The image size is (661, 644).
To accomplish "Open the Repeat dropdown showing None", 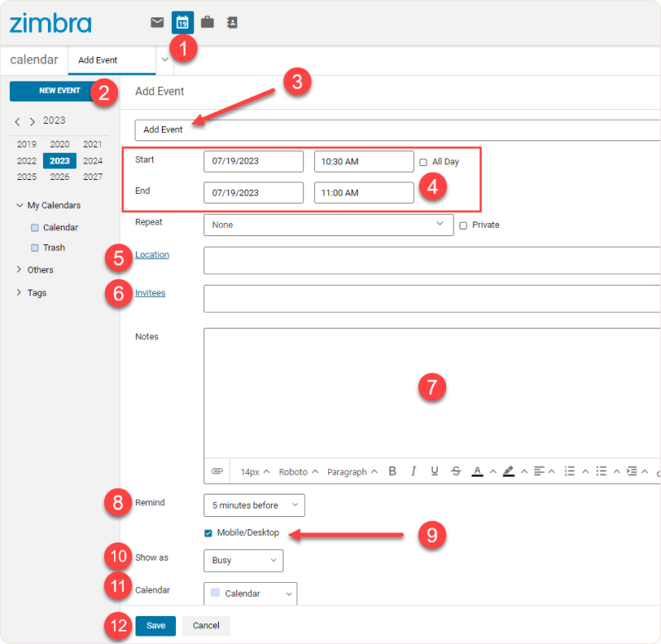I will click(x=328, y=225).
